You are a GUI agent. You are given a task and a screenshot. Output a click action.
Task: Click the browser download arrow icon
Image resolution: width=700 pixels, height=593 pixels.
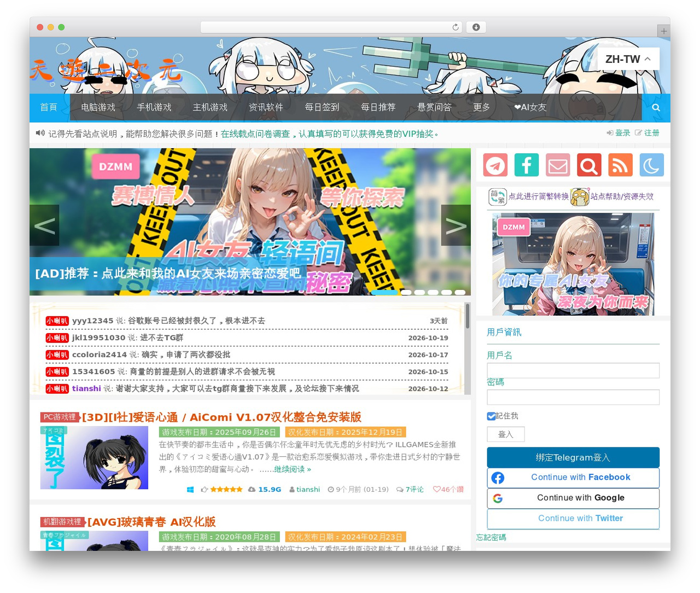coord(476,27)
